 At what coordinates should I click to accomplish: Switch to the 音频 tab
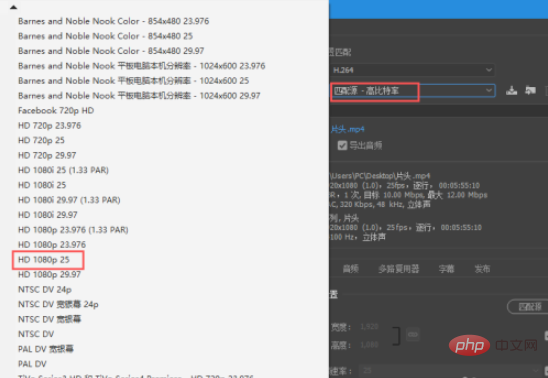[x=351, y=269]
